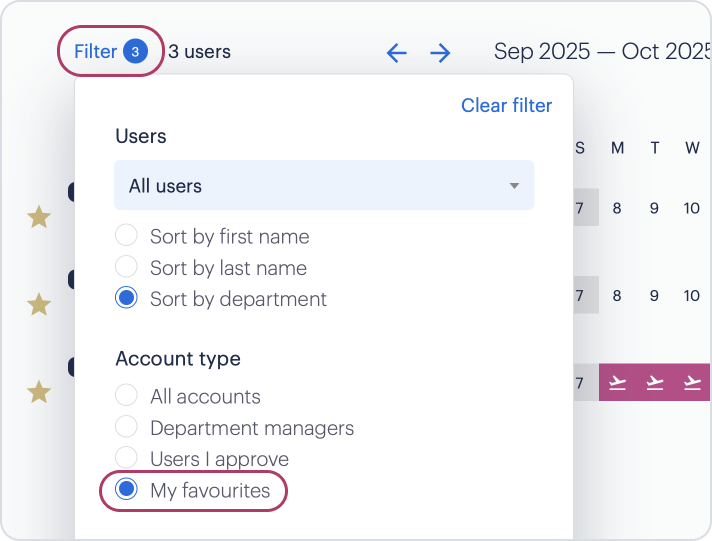Click the first airplane leave icon under Monday
Screen dimensions: 712x541
(618, 383)
